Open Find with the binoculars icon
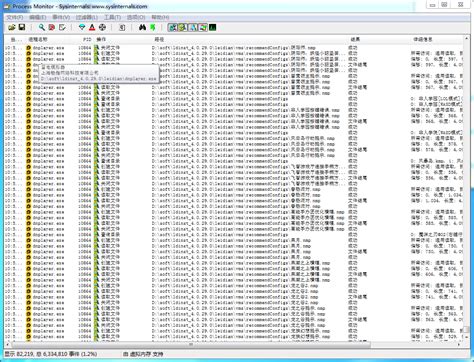Viewport: 474px width, 362px height. (142, 27)
